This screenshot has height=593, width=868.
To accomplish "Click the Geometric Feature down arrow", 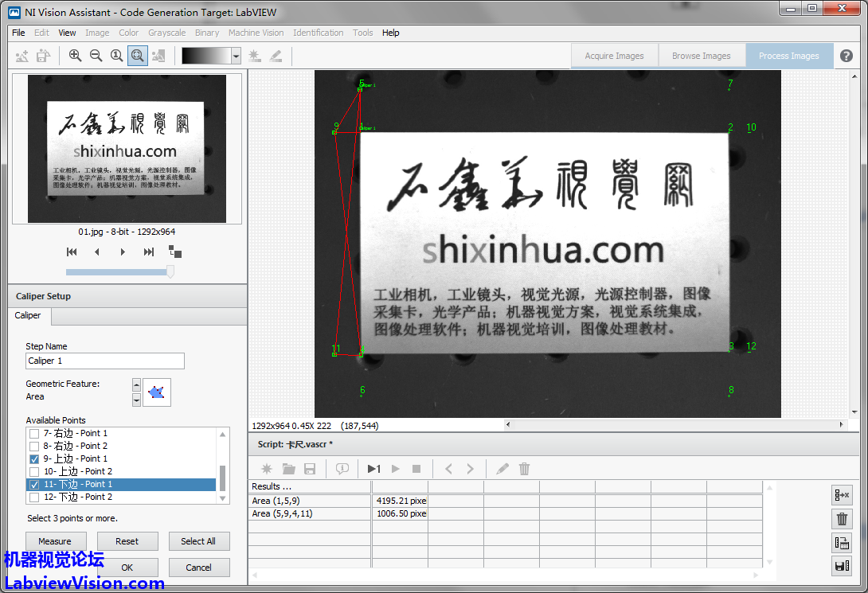I will pos(136,400).
